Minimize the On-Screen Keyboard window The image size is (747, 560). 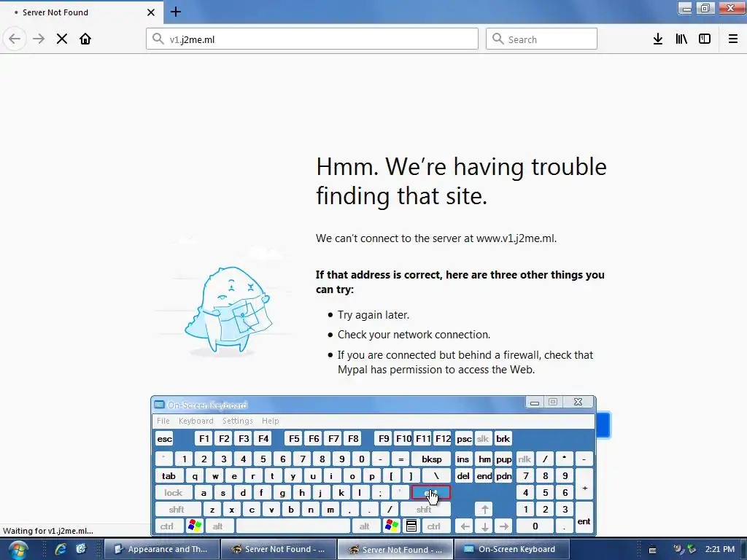pos(535,402)
